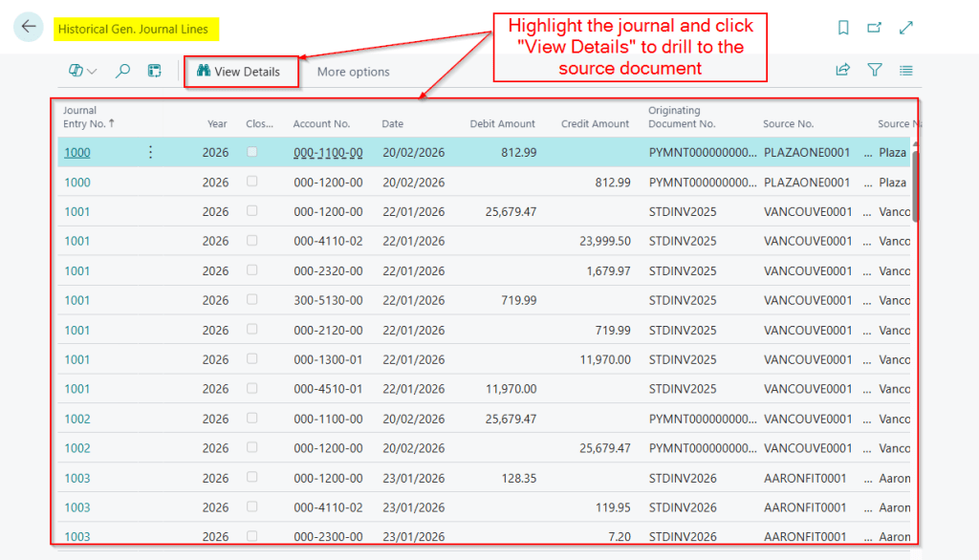Screen dimensions: 979x560
Task: Open row actions three-dot menu
Action: click(x=150, y=152)
